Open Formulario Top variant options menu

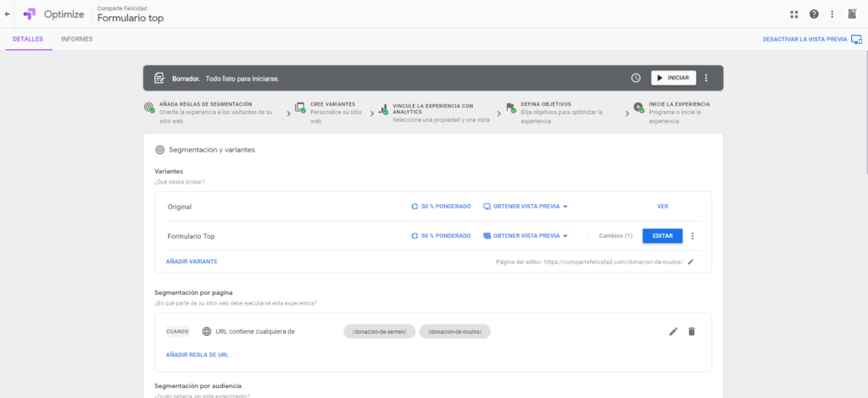[692, 236]
